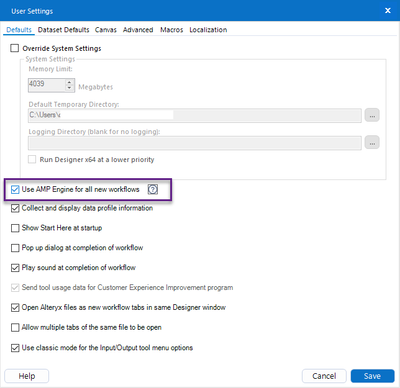This screenshot has height=388, width=400.
Task: Enable Pop up dialog at completion of workflow
Action: click(x=15, y=248)
